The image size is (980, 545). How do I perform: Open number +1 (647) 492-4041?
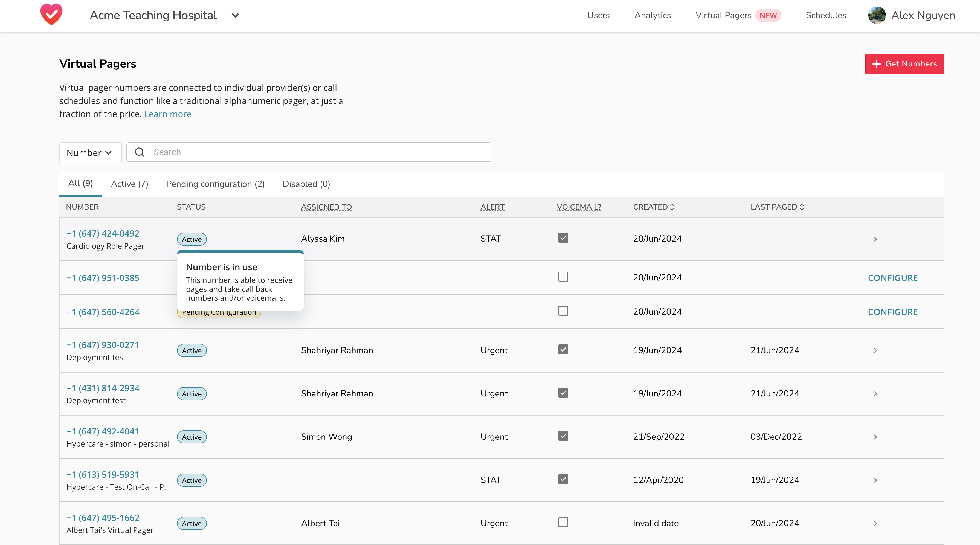(103, 431)
